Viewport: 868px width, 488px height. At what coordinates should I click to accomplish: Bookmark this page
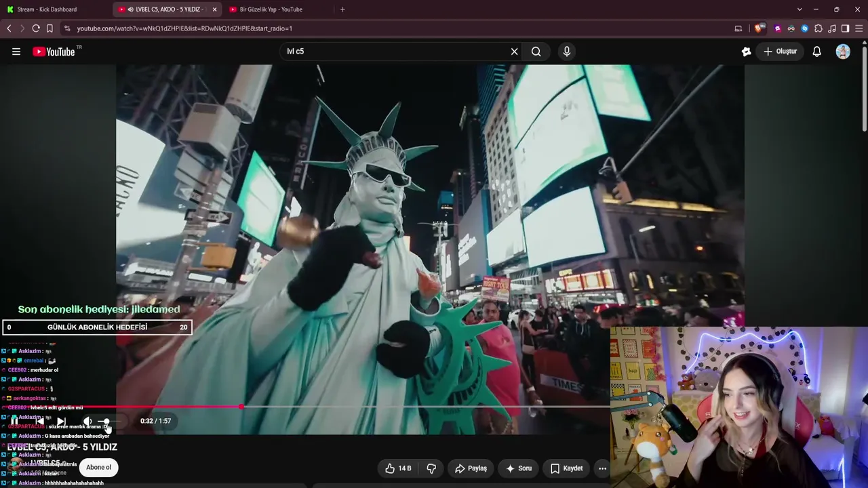click(50, 28)
